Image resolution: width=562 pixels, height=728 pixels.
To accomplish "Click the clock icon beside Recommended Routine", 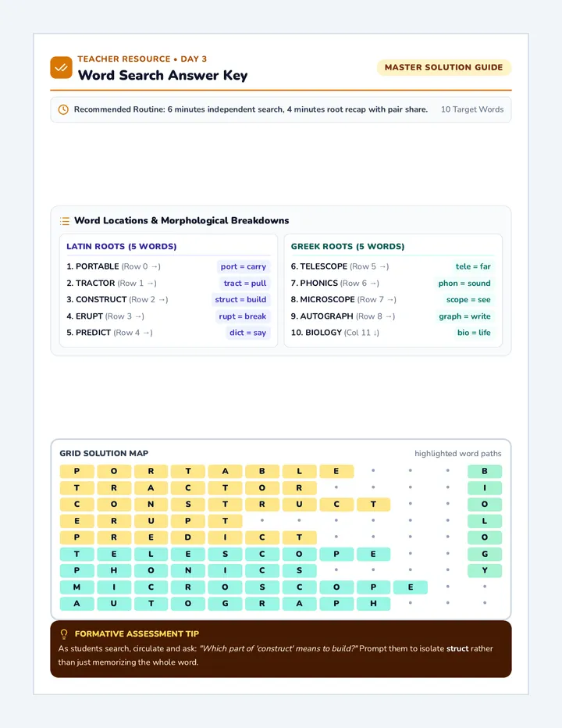I will pyautogui.click(x=63, y=109).
